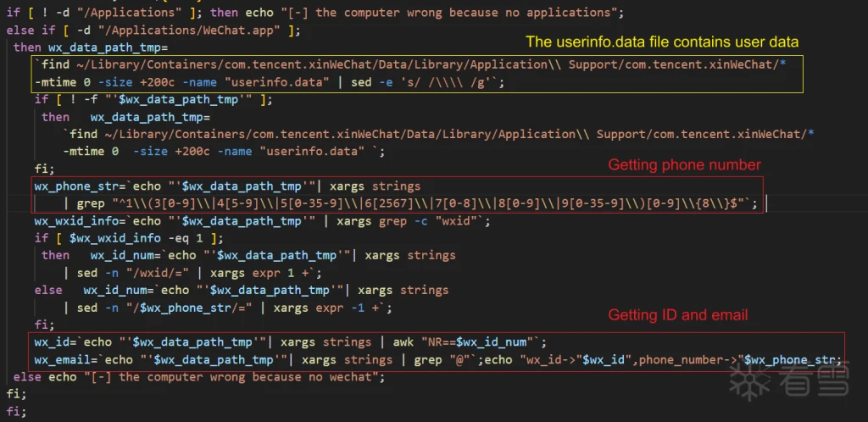Click the phone number grep regex pattern
Image resolution: width=868 pixels, height=422 pixels.
point(427,204)
